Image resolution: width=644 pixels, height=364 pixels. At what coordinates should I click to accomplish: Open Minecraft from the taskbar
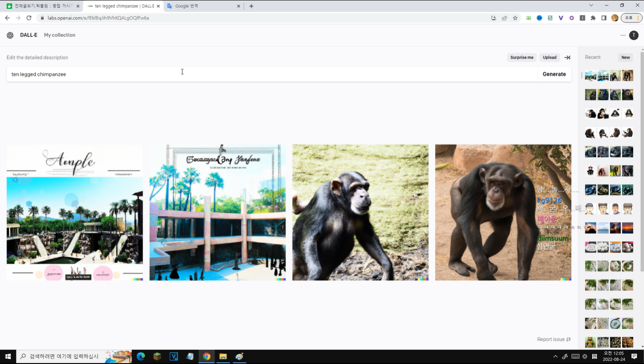(157, 356)
